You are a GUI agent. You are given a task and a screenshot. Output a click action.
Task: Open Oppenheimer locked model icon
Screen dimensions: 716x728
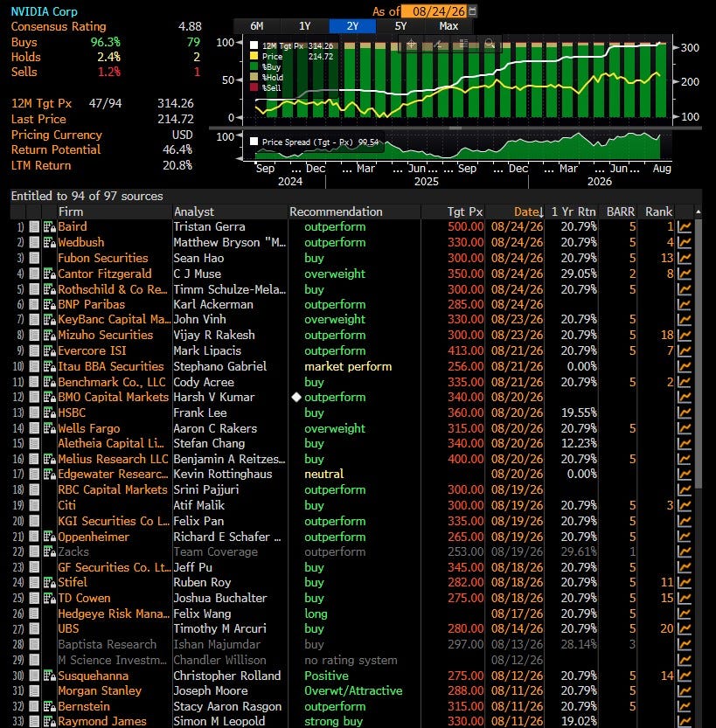49,537
